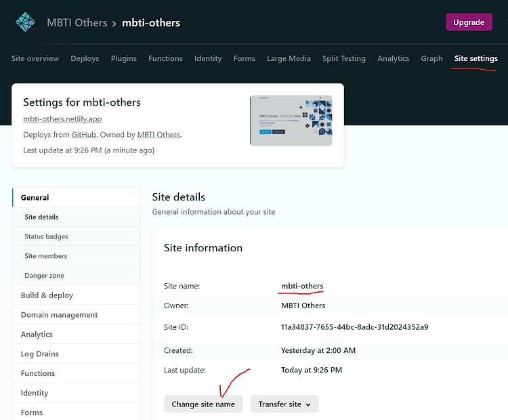Open the mbti-others site breadcrumb
This screenshot has width=508, height=420.
tap(151, 22)
